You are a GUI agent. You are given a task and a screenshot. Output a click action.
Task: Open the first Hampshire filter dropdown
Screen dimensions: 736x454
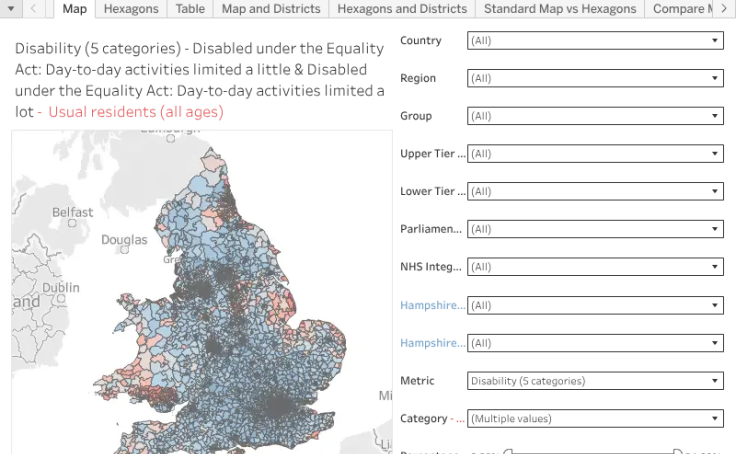coord(595,305)
